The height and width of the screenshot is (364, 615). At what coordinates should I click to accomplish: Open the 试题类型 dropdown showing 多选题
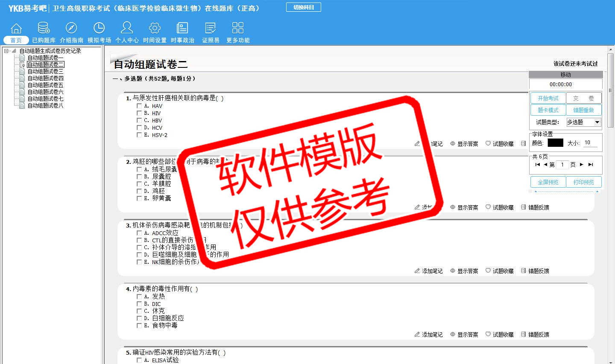pyautogui.click(x=584, y=122)
